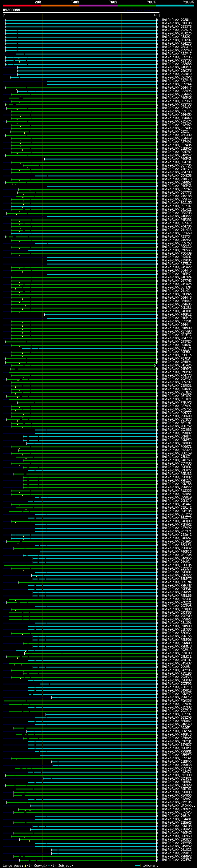Open hit UniRef100_Q93WL4
The image size is (197, 868).
pyautogui.click(x=177, y=20)
